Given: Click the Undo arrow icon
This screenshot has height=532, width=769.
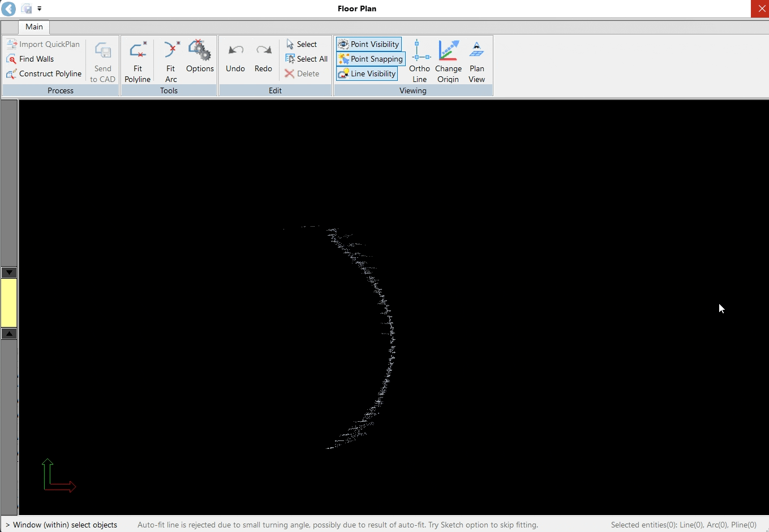Looking at the screenshot, I should 235,51.
